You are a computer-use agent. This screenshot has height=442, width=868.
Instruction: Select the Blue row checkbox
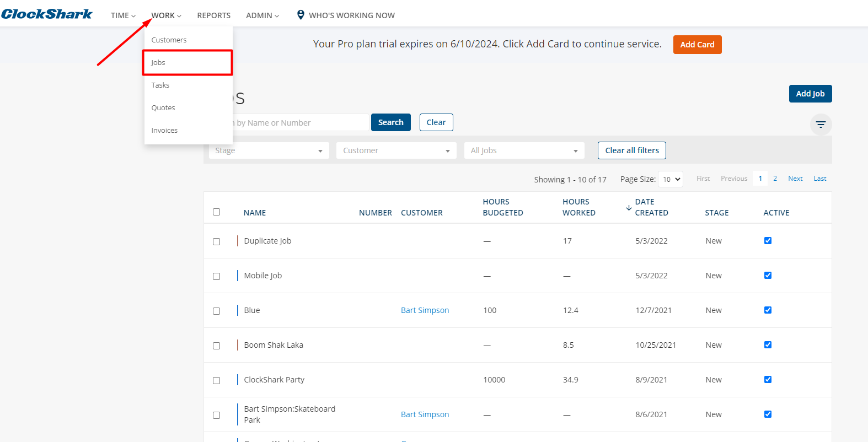pos(216,311)
